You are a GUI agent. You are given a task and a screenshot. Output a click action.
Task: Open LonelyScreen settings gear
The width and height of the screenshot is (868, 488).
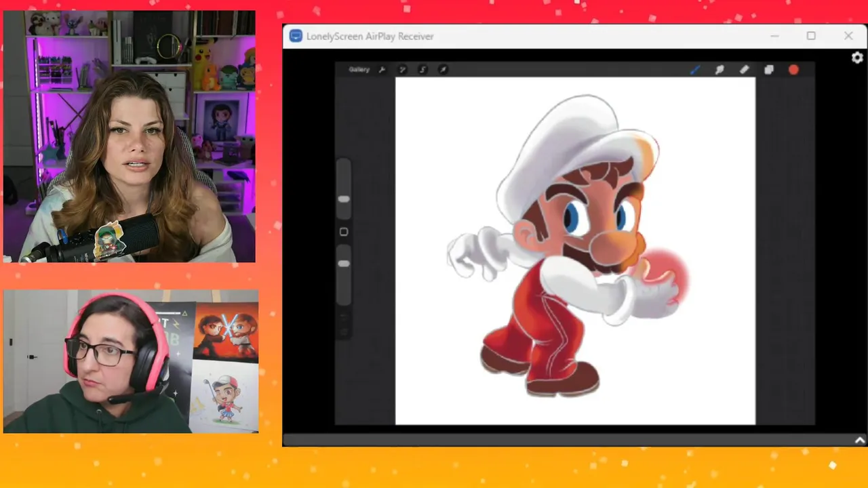857,58
